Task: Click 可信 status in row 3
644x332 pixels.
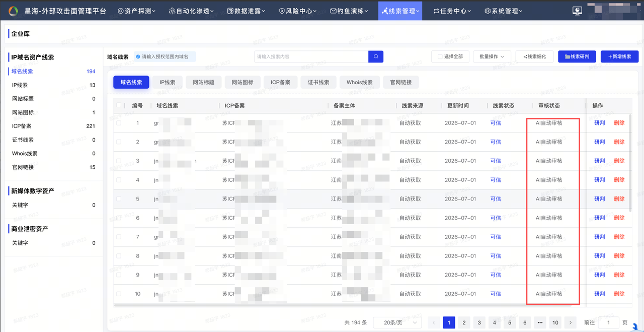Action: pos(496,161)
